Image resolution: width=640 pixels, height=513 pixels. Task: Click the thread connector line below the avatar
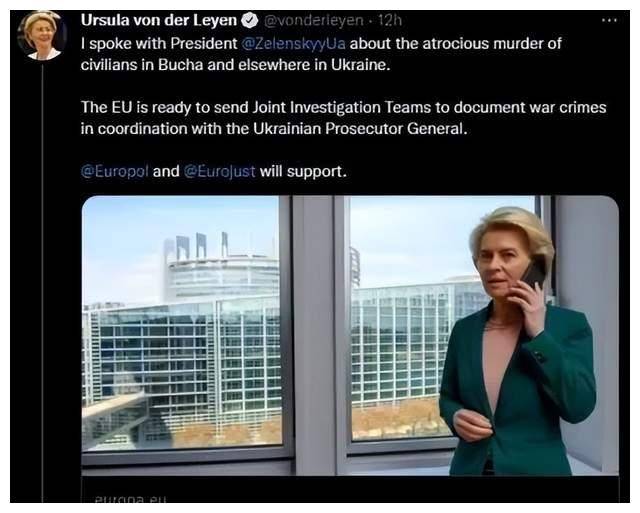click(x=42, y=282)
